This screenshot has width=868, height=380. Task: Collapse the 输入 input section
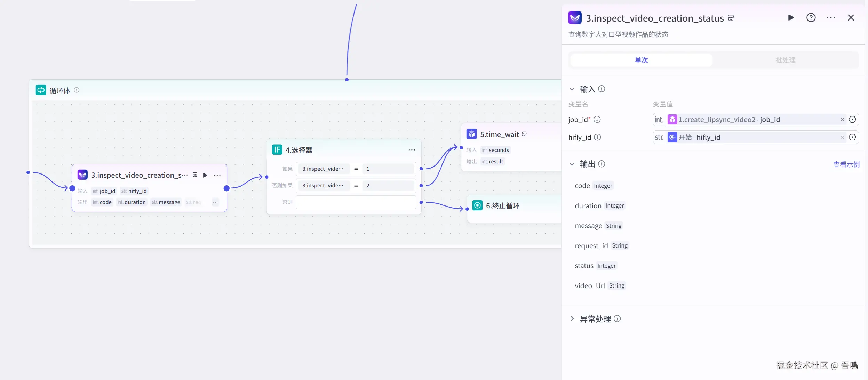pos(572,89)
